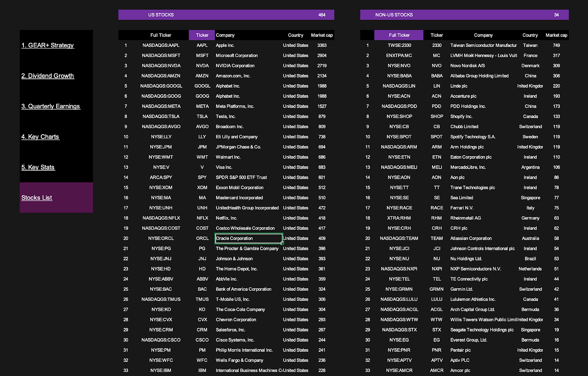Select the JPMorgan Chase & Co. cell
588x376 pixels.
[x=238, y=147]
